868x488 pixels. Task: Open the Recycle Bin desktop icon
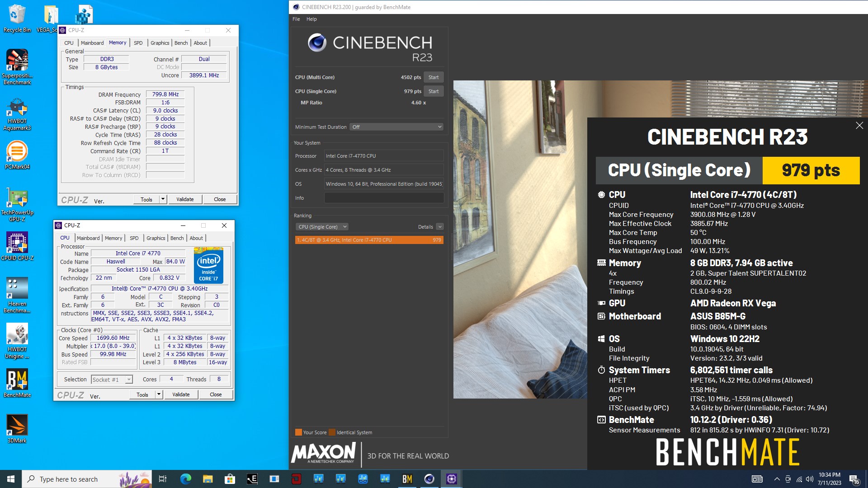pyautogui.click(x=17, y=18)
